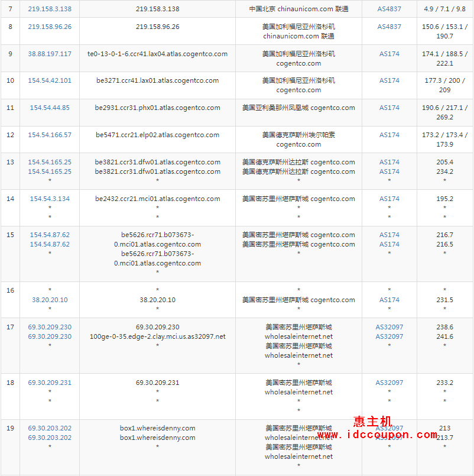Click the te0-13-0-1-6.ccr41.lax04 hostname cell

[157, 54]
